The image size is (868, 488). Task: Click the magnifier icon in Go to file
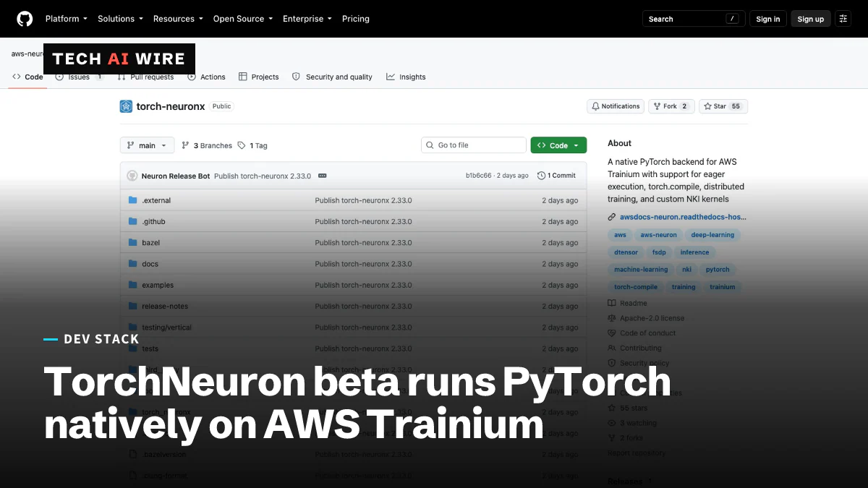(x=430, y=145)
